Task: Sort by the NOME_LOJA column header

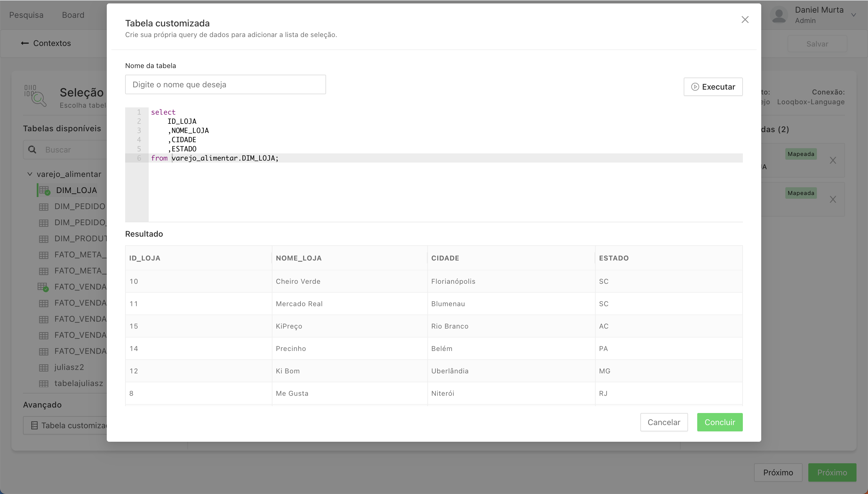Action: point(299,258)
